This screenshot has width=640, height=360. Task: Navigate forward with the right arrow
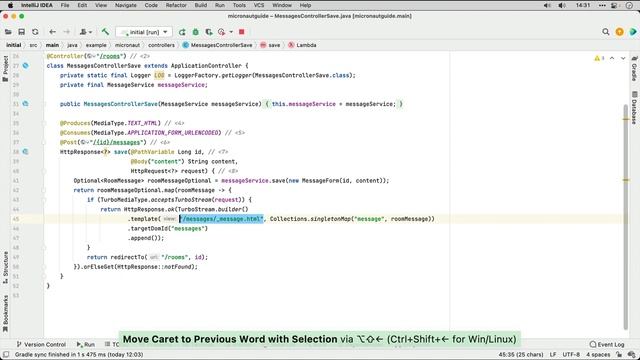point(66,32)
